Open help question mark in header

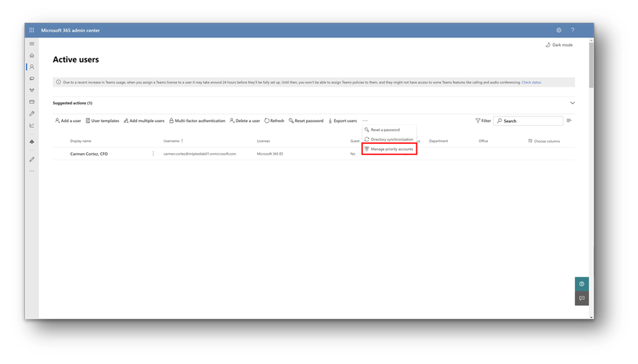pos(572,30)
